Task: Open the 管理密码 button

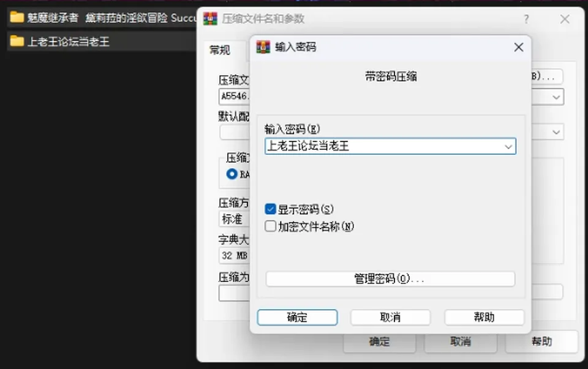Action: 390,278
